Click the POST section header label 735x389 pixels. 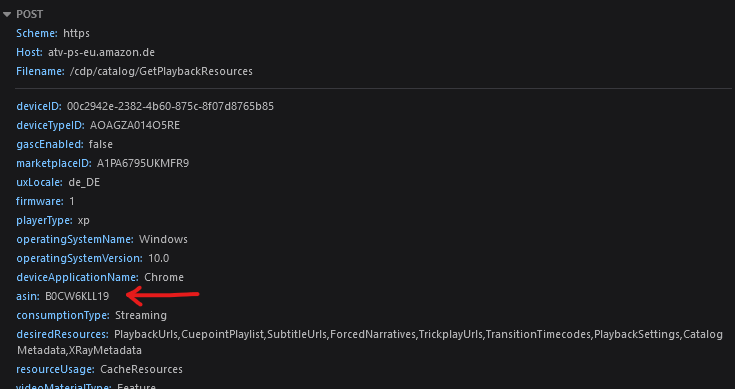pyautogui.click(x=30, y=15)
